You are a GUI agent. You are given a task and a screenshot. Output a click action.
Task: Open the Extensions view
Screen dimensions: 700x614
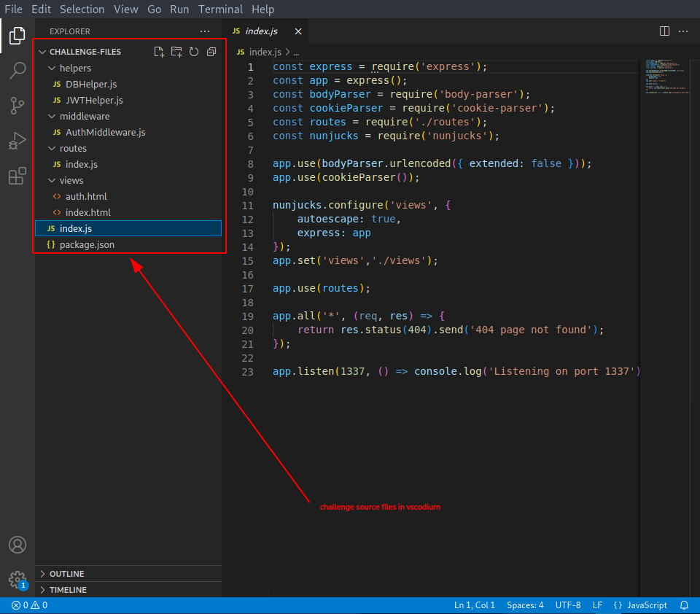click(17, 176)
